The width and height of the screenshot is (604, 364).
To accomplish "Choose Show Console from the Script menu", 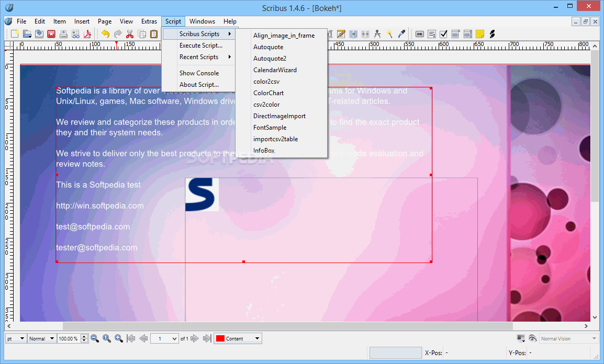I will [199, 73].
